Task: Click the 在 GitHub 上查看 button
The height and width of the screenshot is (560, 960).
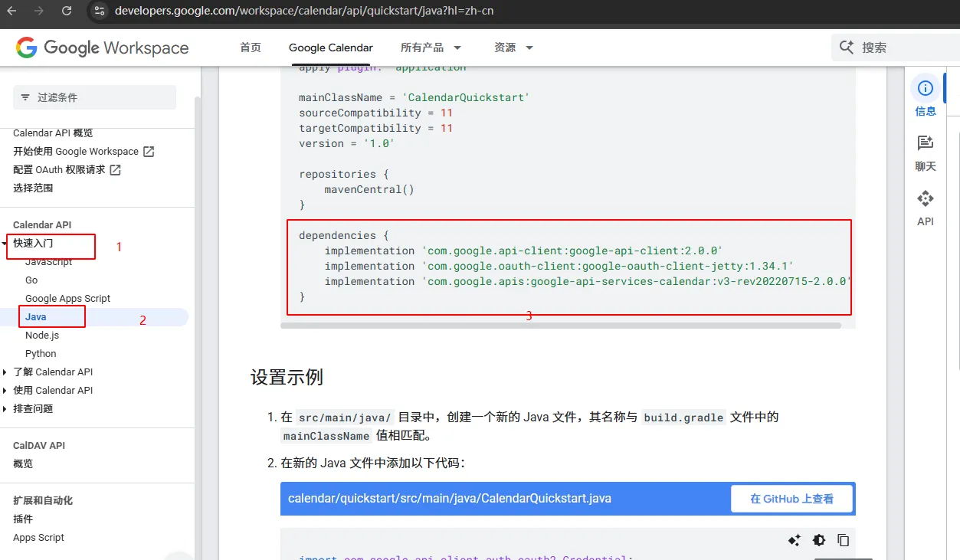Action: (x=791, y=499)
